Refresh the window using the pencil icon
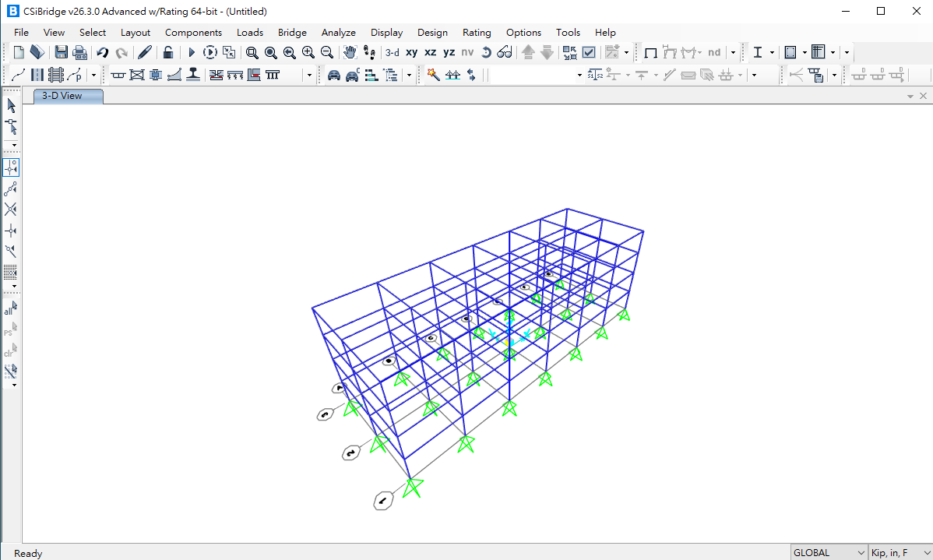The image size is (933, 560). tap(145, 52)
